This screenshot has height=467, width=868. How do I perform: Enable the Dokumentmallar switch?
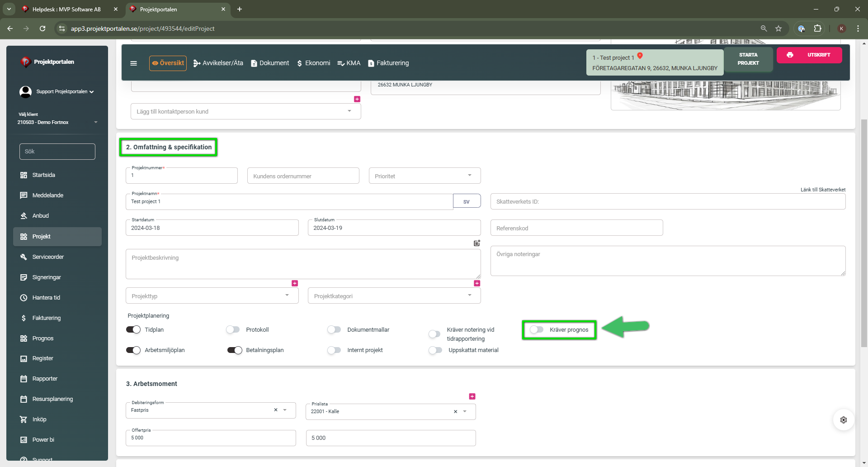point(334,329)
